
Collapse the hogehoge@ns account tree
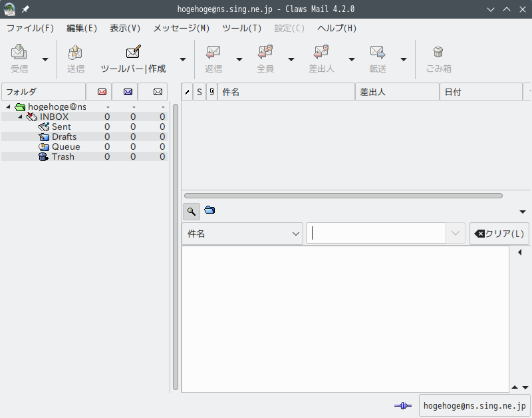[x=8, y=106]
